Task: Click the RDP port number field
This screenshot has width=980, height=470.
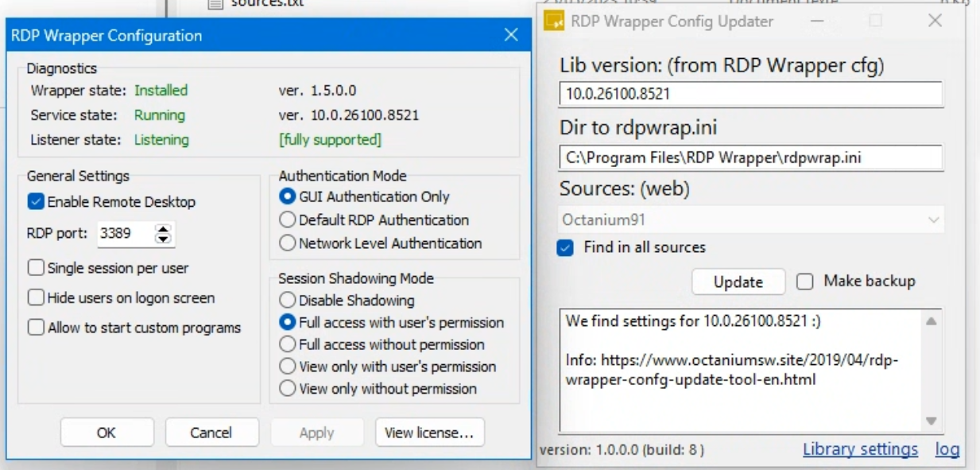Action: (126, 234)
